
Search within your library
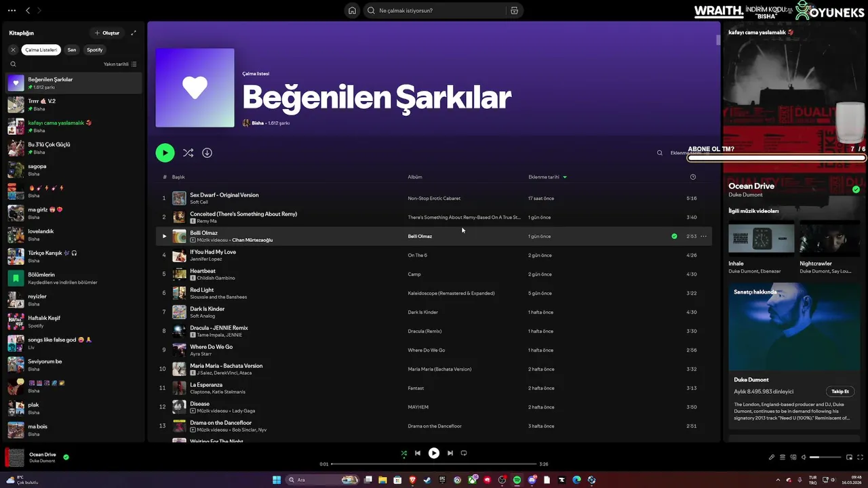click(13, 64)
